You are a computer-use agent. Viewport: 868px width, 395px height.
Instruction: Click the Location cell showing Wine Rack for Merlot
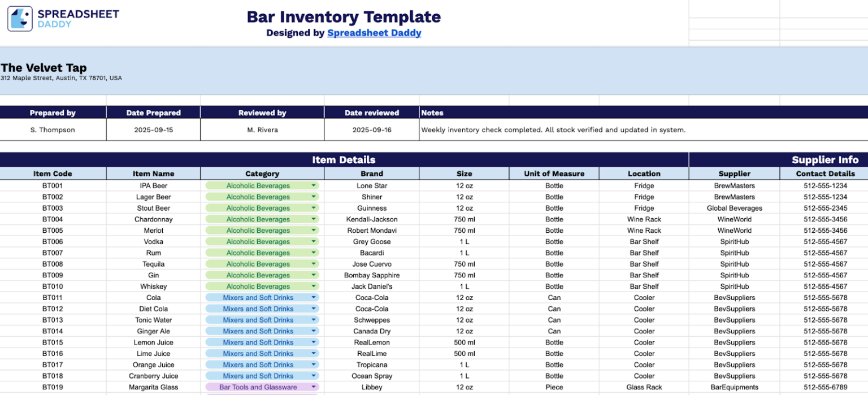[644, 230]
